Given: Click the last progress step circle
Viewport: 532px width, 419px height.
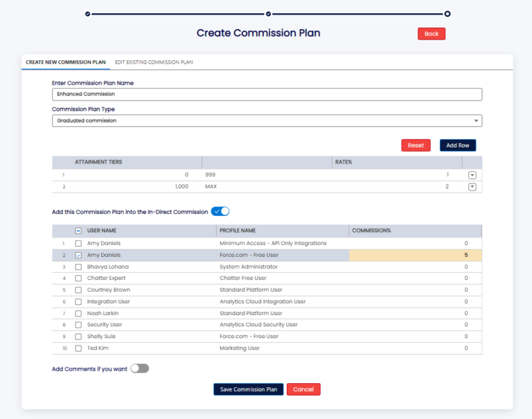Looking at the screenshot, I should (x=447, y=13).
